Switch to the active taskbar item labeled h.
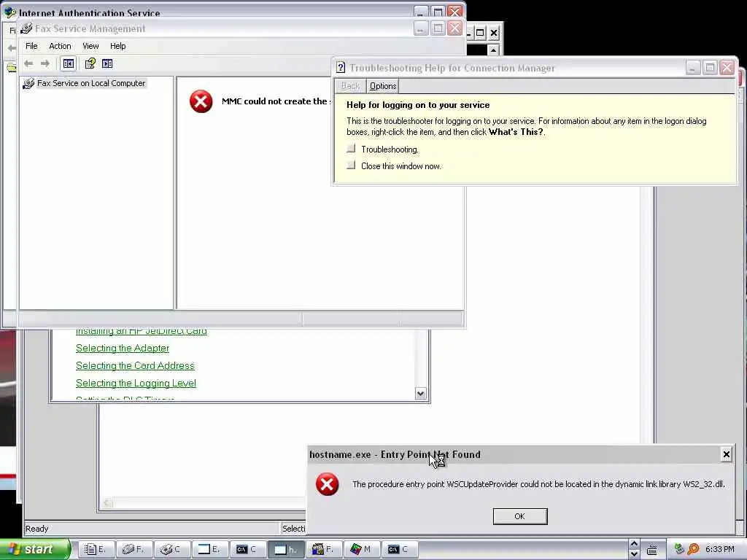Image resolution: width=747 pixels, height=560 pixels. coord(285,550)
